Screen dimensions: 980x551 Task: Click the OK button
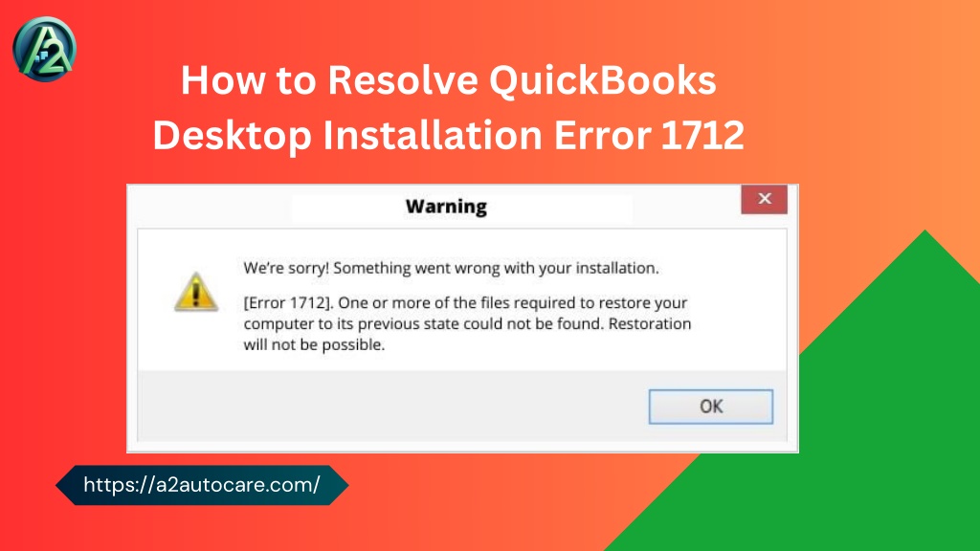[711, 407]
